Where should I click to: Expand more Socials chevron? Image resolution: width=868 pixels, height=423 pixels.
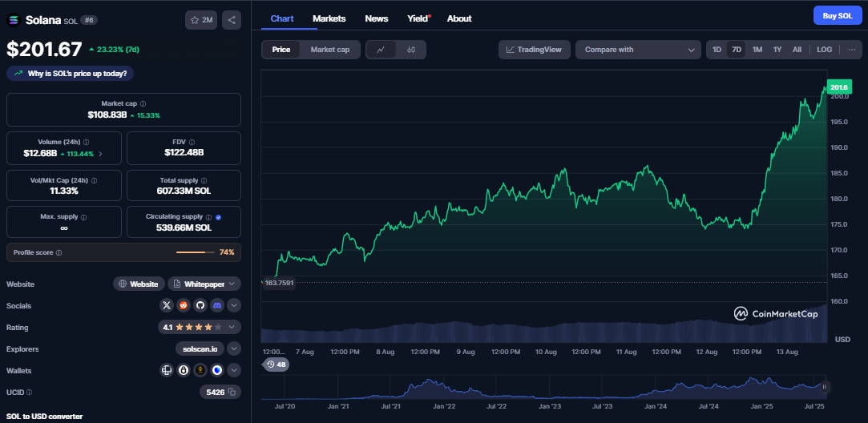tap(233, 305)
